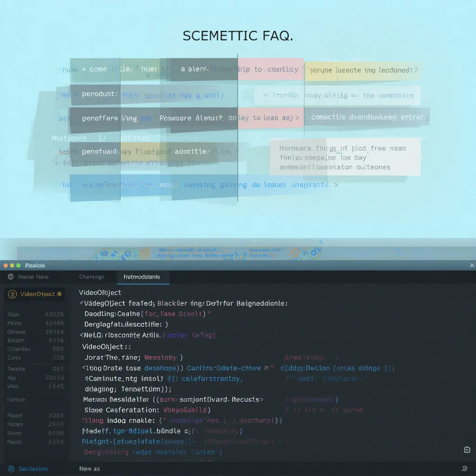Screen dimensions: 476x476
Task: Click the icon beside Mente Hare tab
Action: pos(11,277)
